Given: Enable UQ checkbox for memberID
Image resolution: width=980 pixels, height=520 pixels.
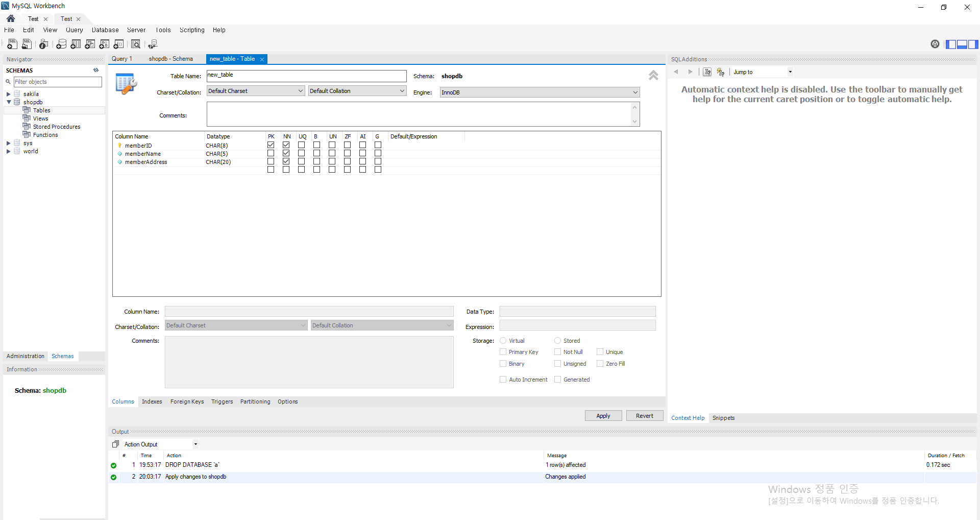Looking at the screenshot, I should (x=301, y=145).
